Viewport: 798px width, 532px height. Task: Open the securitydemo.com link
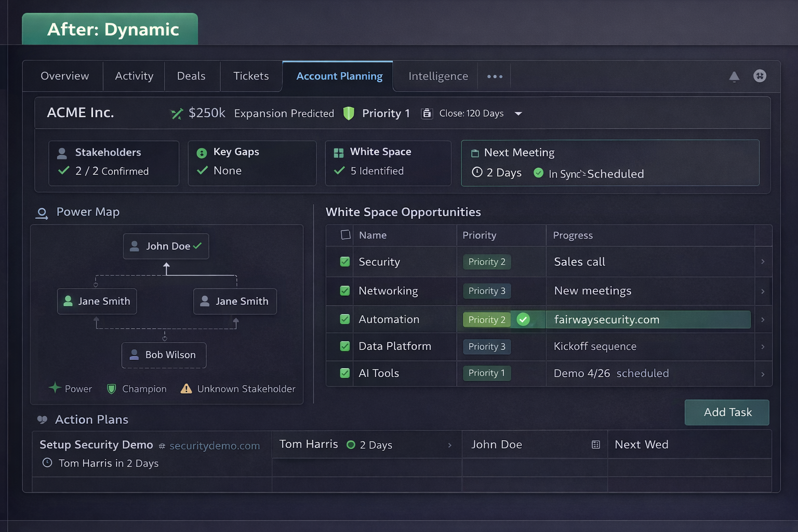coord(214,446)
